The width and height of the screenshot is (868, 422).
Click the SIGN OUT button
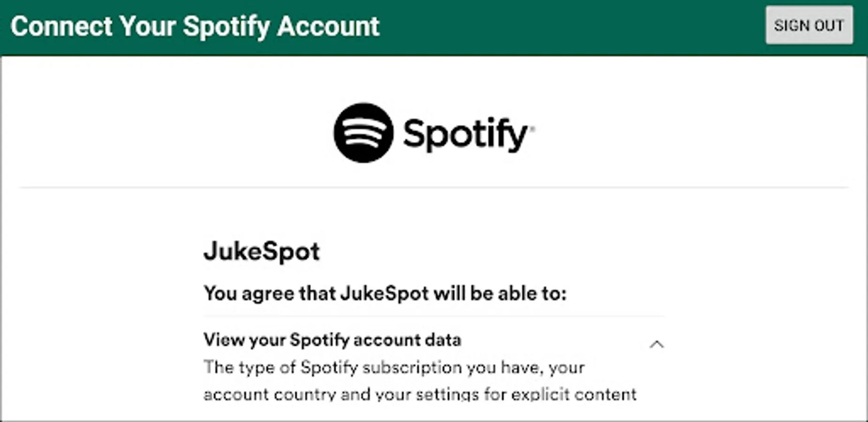tap(809, 25)
